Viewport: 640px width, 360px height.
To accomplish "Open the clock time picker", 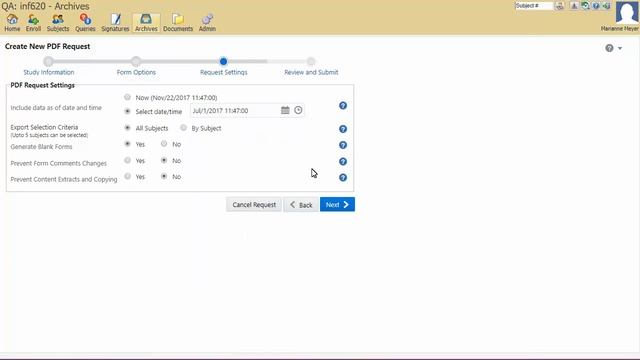I will pyautogui.click(x=298, y=110).
